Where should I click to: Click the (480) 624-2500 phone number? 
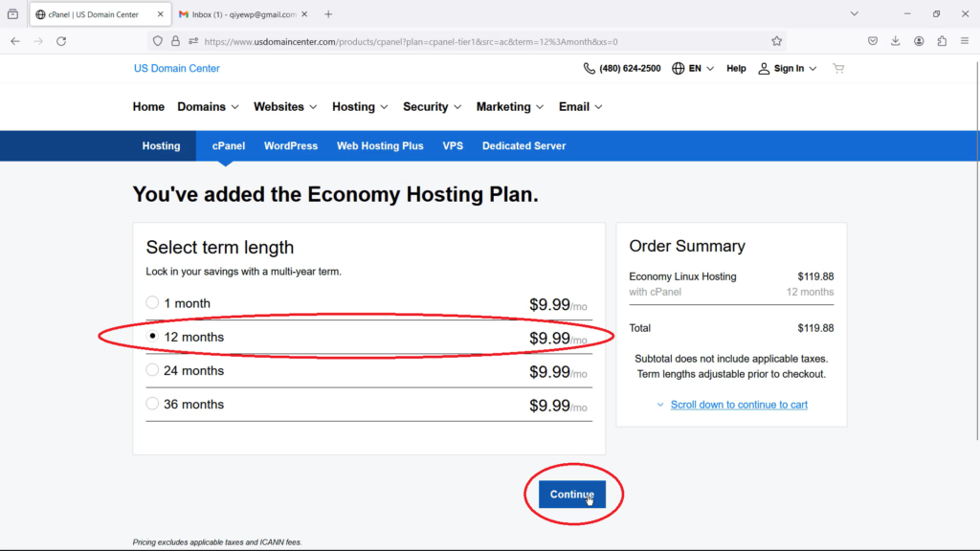click(x=630, y=68)
